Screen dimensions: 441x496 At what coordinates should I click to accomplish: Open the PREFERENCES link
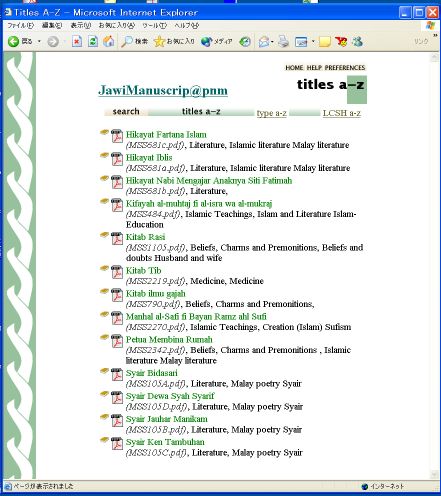click(x=345, y=68)
